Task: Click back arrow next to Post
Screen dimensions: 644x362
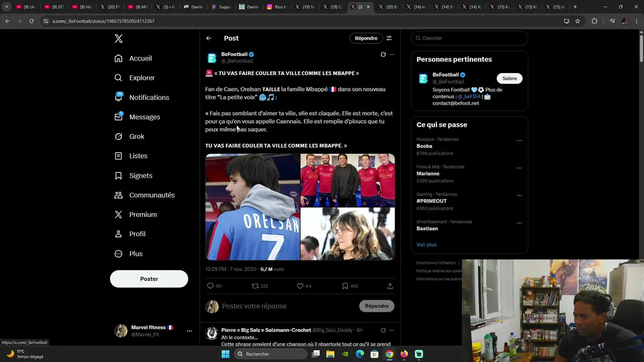Action: pos(209,38)
